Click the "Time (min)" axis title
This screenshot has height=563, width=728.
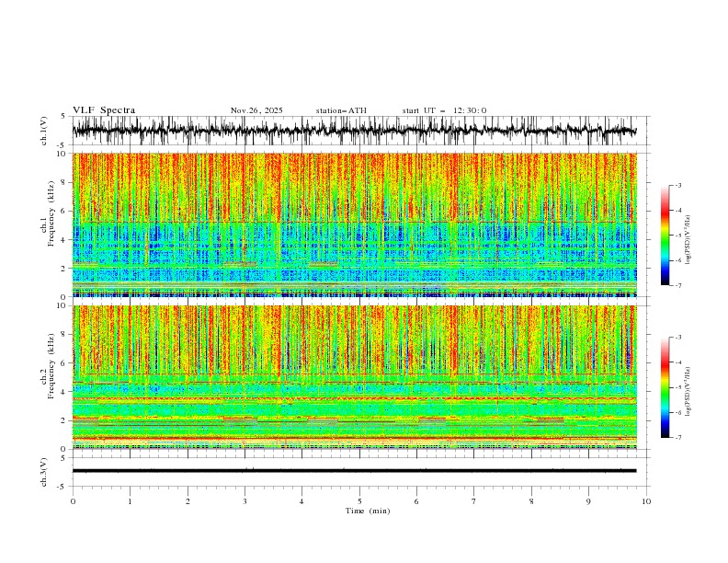[x=368, y=511]
